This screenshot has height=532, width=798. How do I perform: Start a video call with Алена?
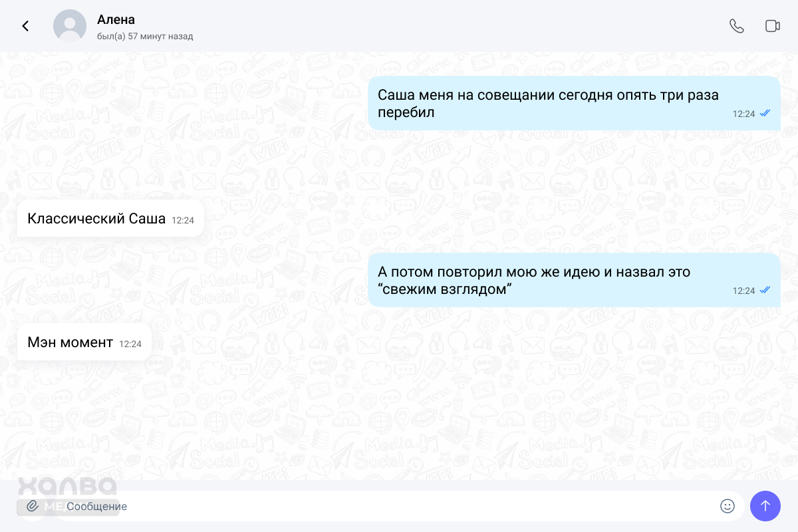[x=772, y=26]
